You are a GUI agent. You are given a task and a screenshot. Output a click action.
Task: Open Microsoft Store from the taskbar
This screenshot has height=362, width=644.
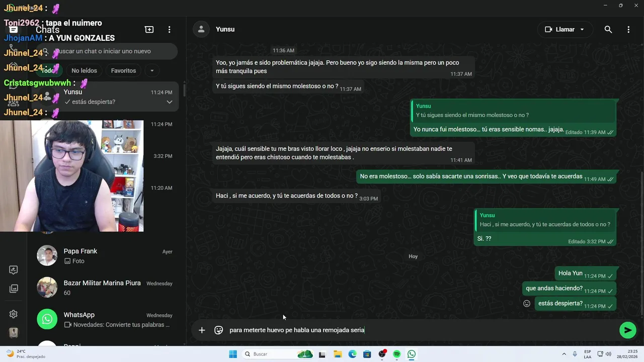[367, 354]
